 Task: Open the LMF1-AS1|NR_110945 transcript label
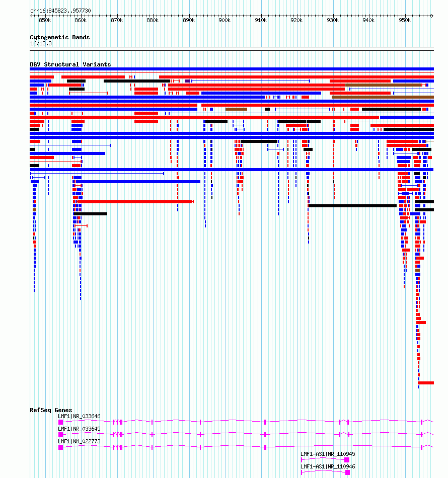[328, 454]
